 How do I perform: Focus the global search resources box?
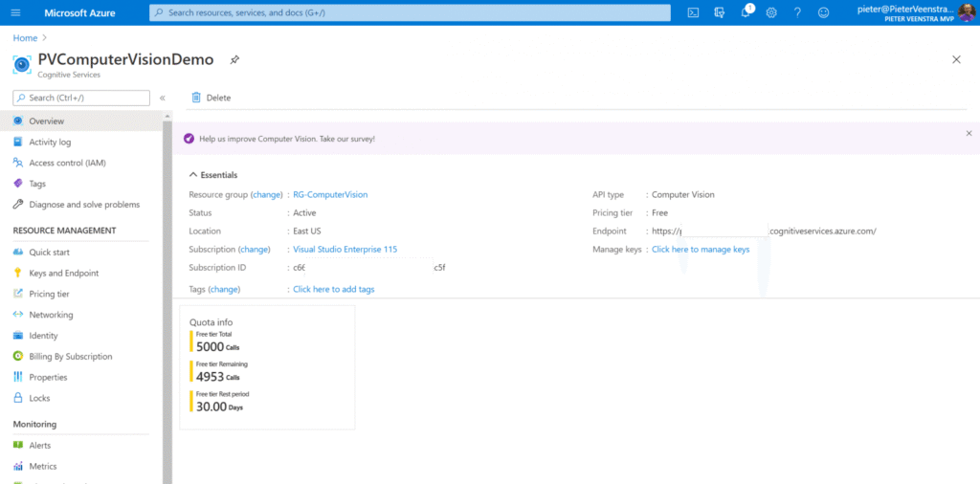(410, 12)
